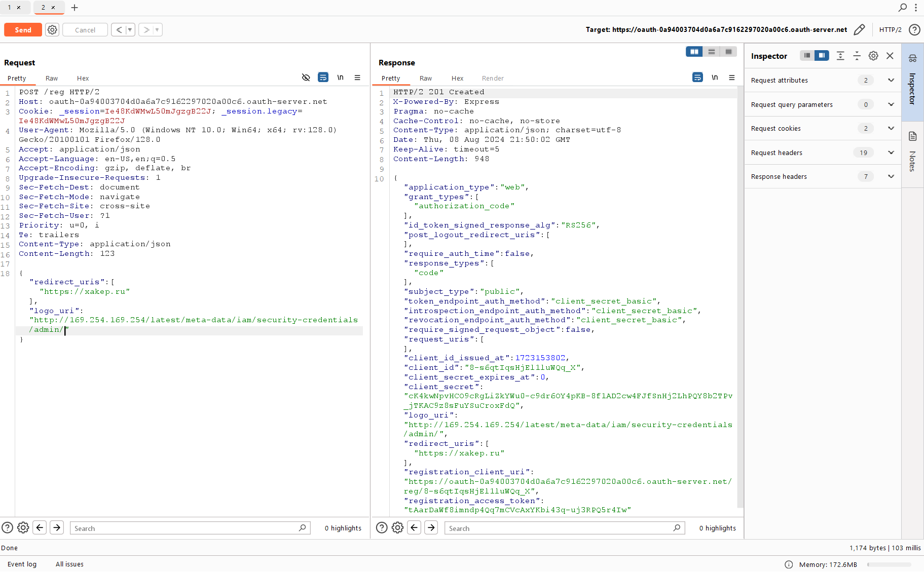Switch to top-bottom layout view
Image resolution: width=924 pixels, height=572 pixels.
click(712, 52)
